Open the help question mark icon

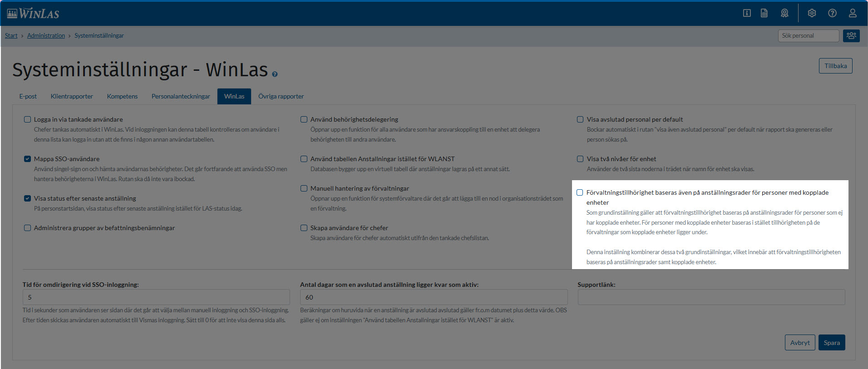(x=832, y=13)
